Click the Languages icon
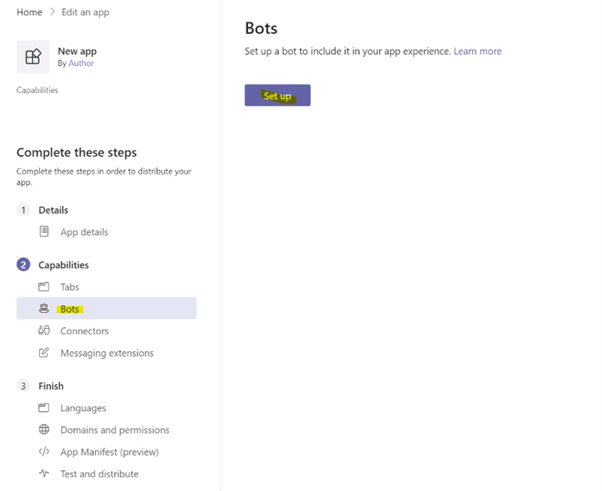 44,408
